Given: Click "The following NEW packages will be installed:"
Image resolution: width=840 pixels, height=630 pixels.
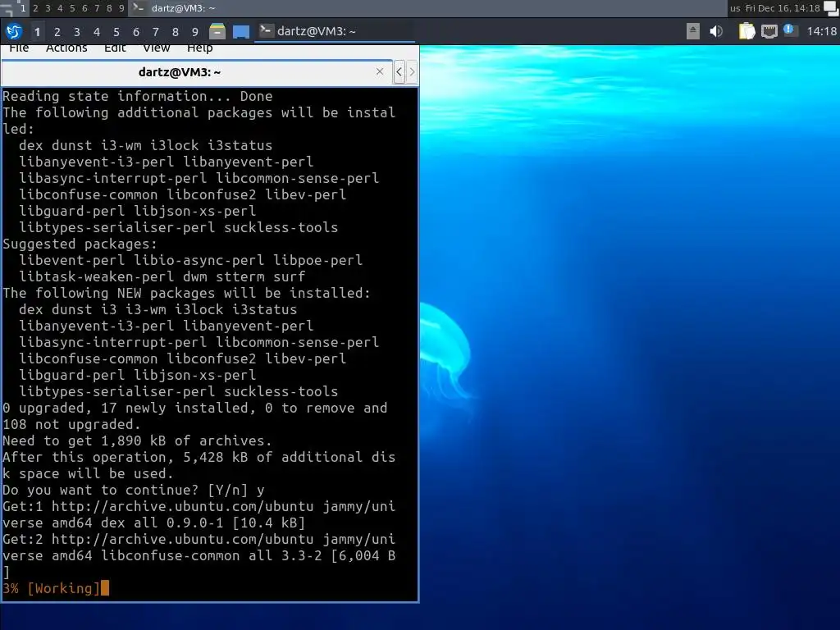Looking at the screenshot, I should [186, 293].
